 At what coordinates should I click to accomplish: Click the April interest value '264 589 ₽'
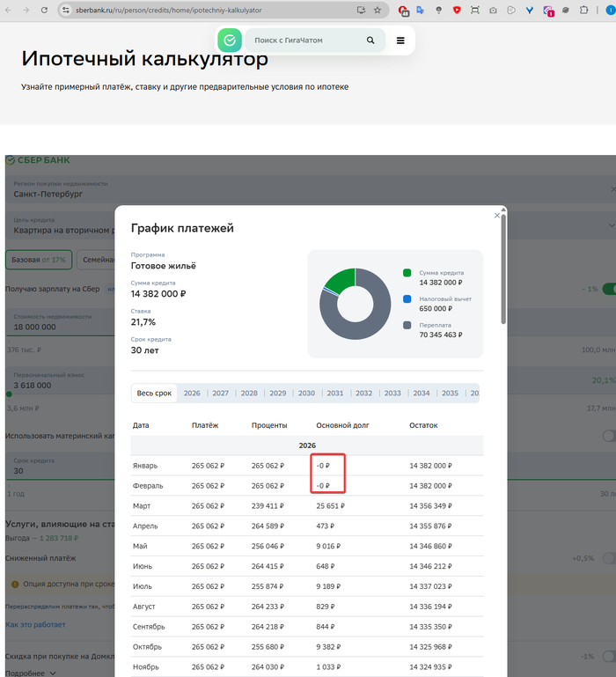(x=268, y=526)
